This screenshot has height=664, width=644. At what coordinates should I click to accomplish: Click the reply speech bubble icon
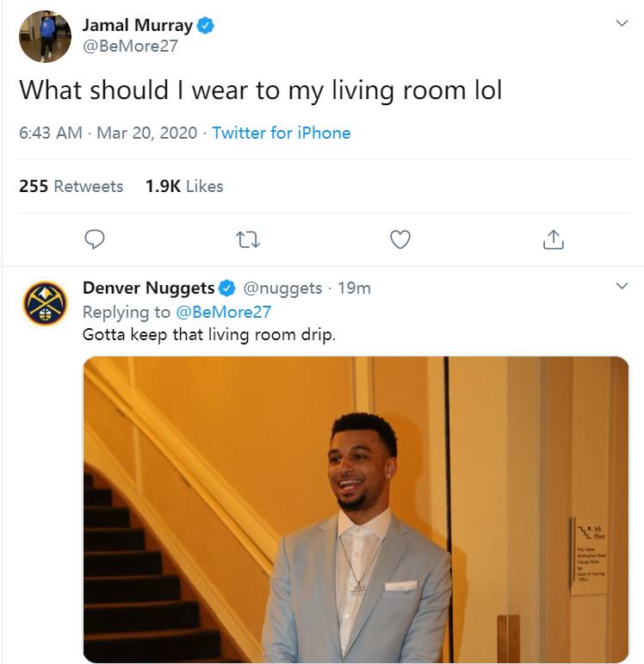[96, 239]
